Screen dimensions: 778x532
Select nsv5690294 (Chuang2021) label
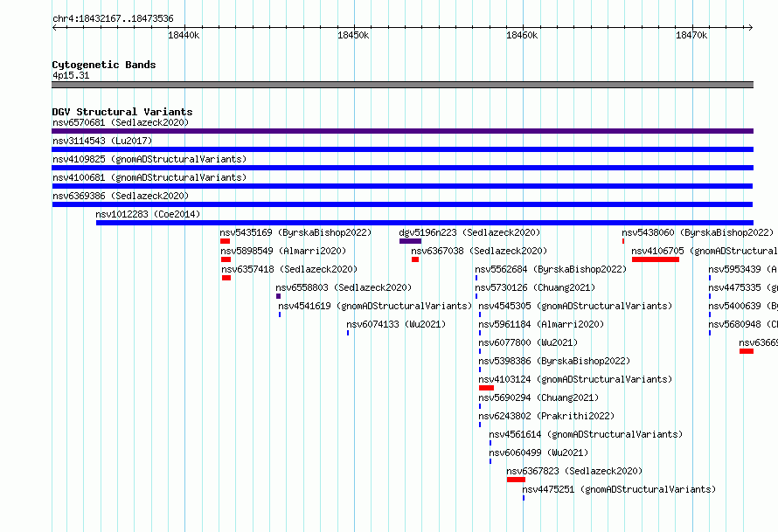[x=538, y=397]
